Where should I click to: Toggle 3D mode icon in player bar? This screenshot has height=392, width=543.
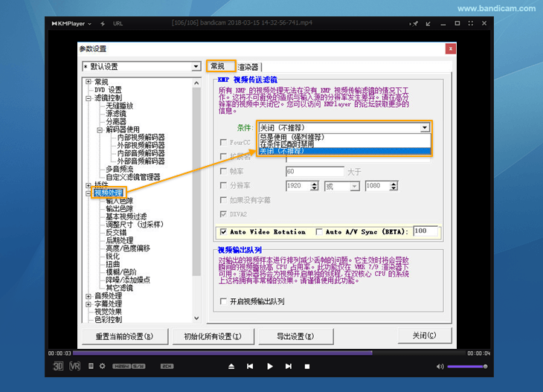pos(58,366)
